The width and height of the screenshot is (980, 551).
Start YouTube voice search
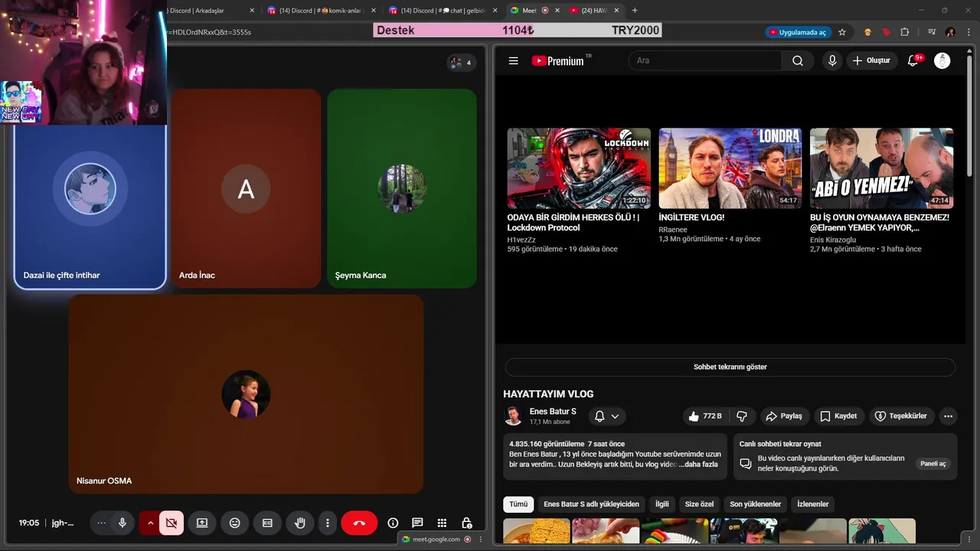(832, 60)
